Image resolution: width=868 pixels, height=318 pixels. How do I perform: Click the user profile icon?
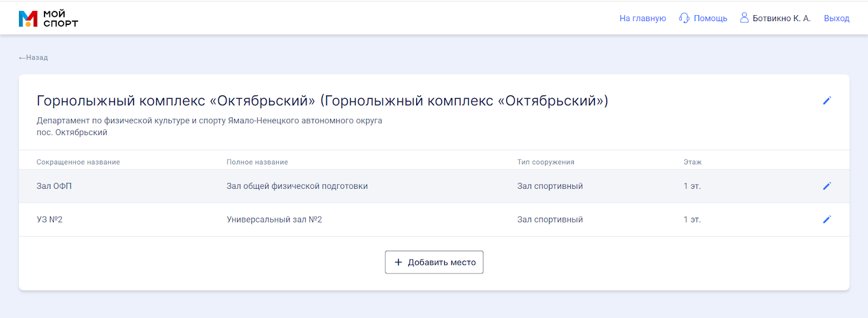744,18
